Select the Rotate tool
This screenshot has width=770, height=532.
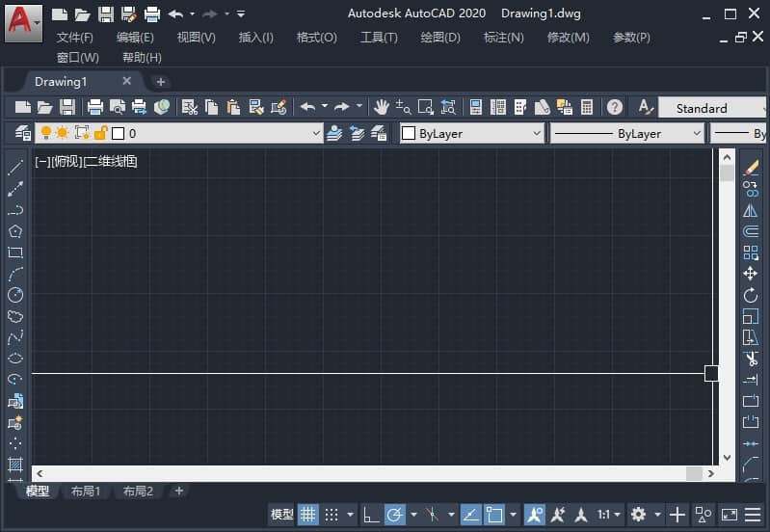pos(751,295)
